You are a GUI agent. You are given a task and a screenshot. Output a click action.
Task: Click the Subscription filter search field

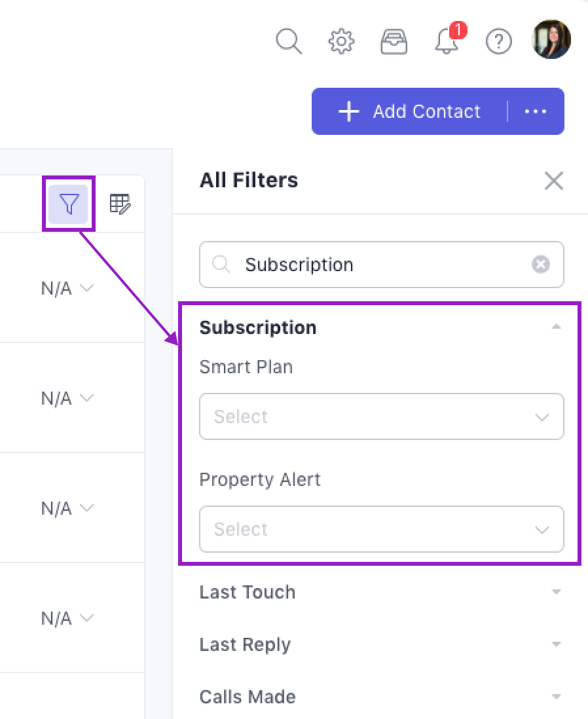(x=380, y=265)
